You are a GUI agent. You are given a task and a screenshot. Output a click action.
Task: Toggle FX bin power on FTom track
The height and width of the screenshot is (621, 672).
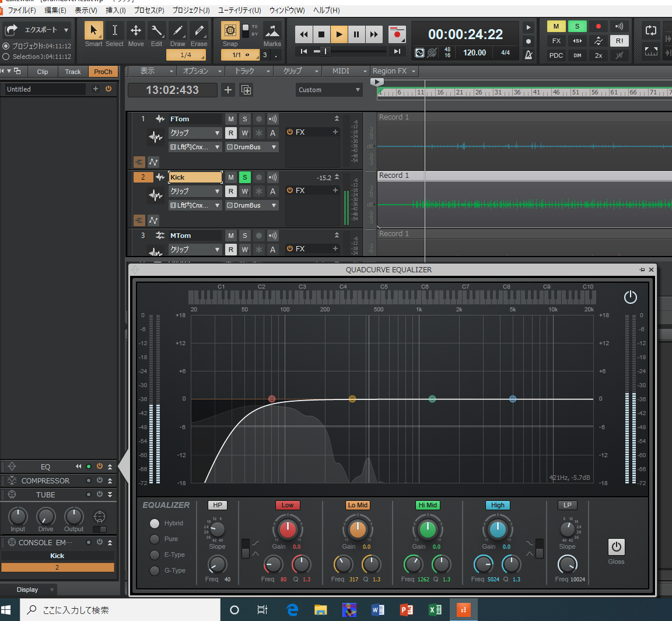[290, 132]
